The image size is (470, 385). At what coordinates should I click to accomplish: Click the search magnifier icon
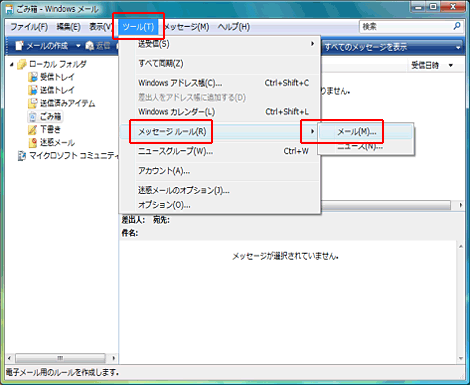457,26
